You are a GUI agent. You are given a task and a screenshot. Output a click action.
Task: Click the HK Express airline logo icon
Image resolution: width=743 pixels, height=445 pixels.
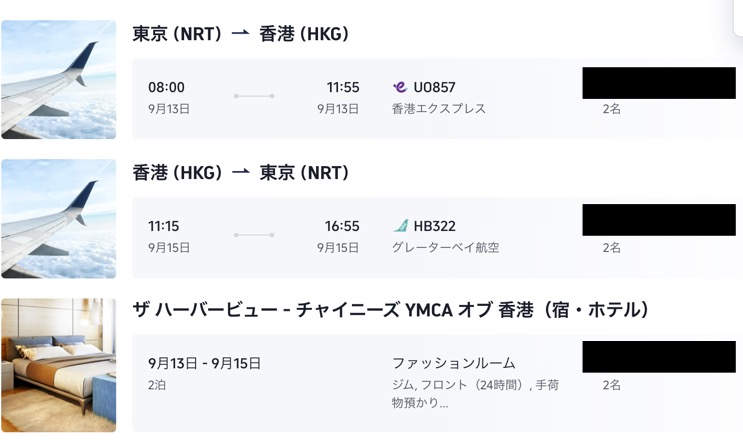pos(400,87)
